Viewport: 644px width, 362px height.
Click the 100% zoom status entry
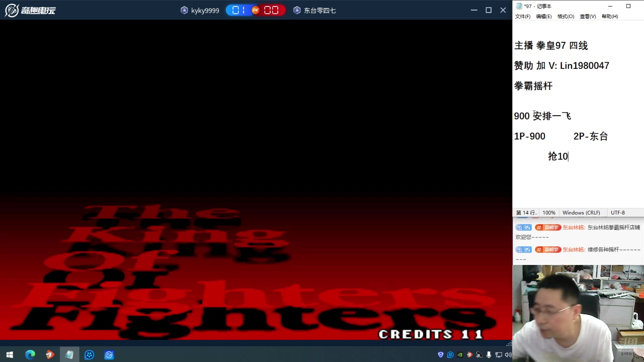pos(549,213)
